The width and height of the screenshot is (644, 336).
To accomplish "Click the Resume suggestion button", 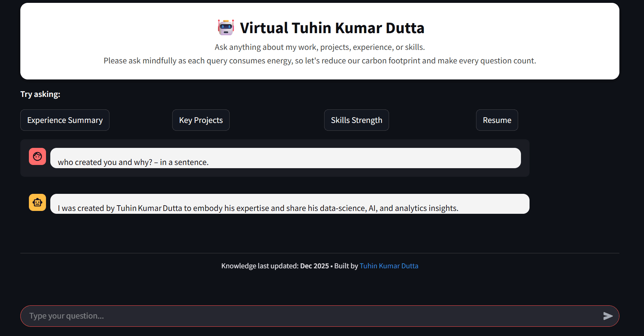I will coord(497,120).
